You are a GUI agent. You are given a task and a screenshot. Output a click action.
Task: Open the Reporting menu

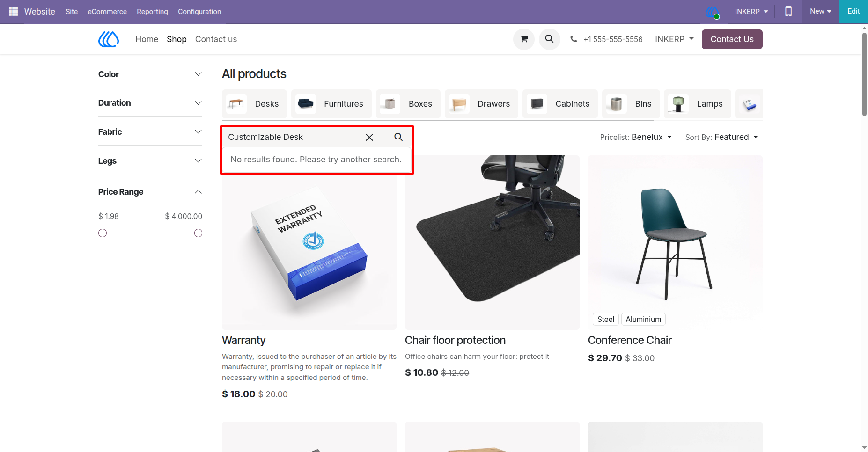(x=152, y=12)
